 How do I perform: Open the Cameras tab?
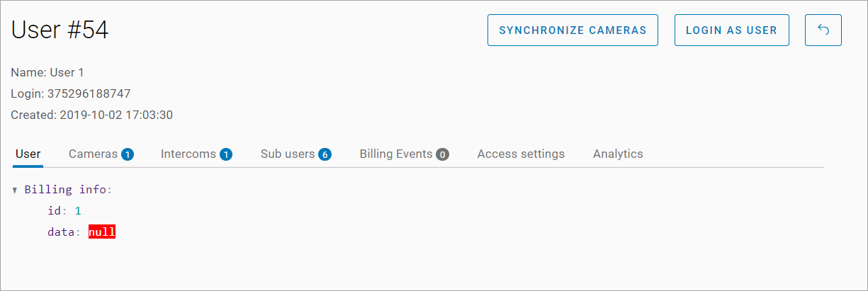[93, 154]
